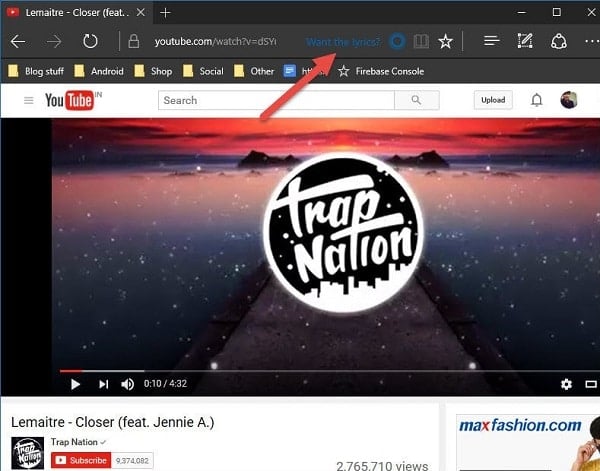Viewport: 600px width, 471px height.
Task: Open the account avatar menu
Action: coord(569,100)
